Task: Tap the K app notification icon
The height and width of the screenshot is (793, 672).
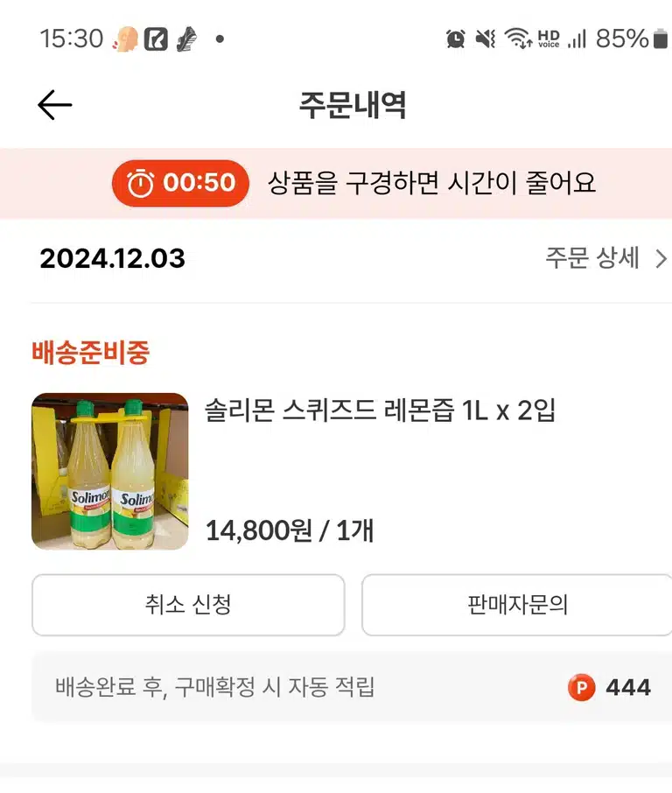Action: (x=156, y=39)
